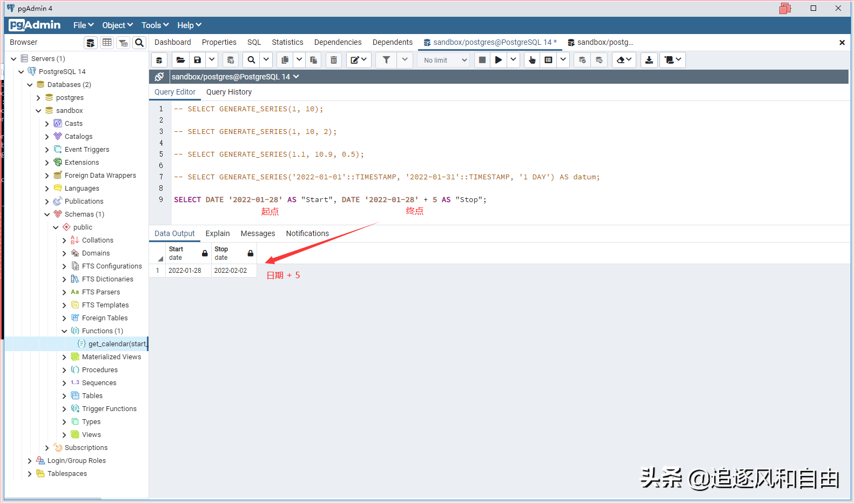
Task: Open the save options dropdown arrow
Action: coord(212,60)
